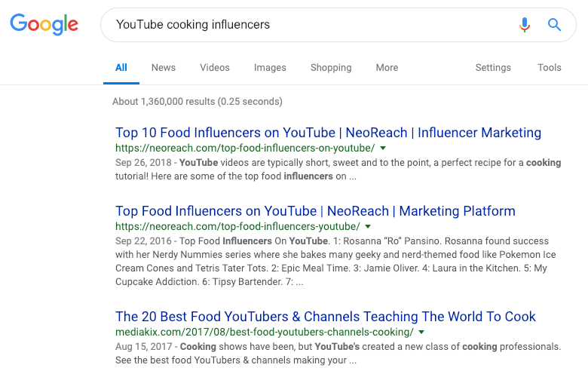This screenshot has height=374, width=588.
Task: Expand the More search categories menu
Action: (387, 68)
